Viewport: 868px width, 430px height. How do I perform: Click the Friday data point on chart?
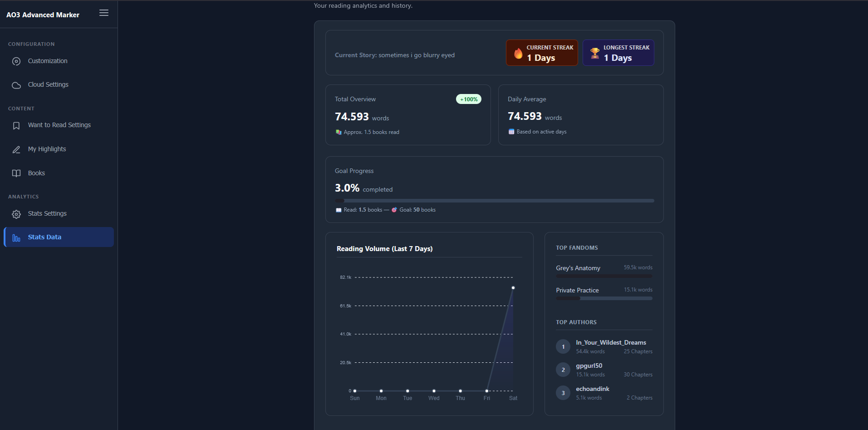[x=487, y=391]
